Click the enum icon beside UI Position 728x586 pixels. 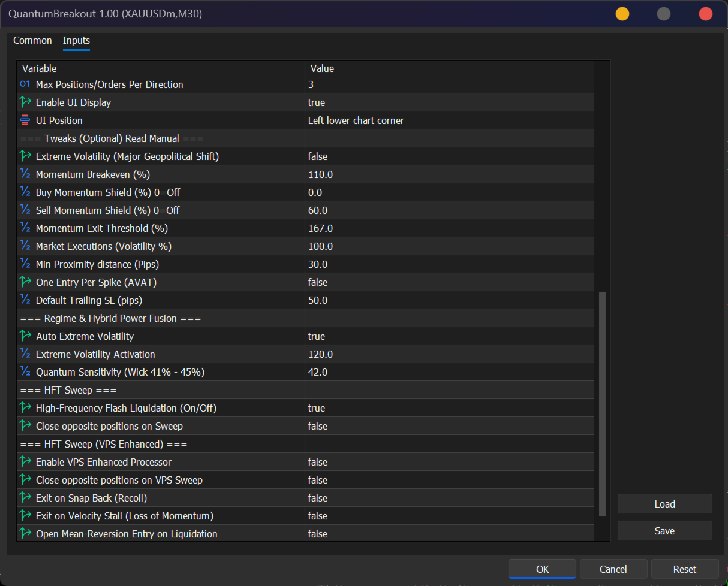pos(25,120)
